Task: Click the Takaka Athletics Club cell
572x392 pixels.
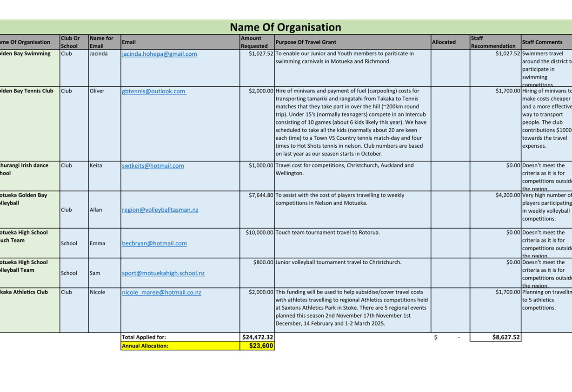Action: [30, 310]
